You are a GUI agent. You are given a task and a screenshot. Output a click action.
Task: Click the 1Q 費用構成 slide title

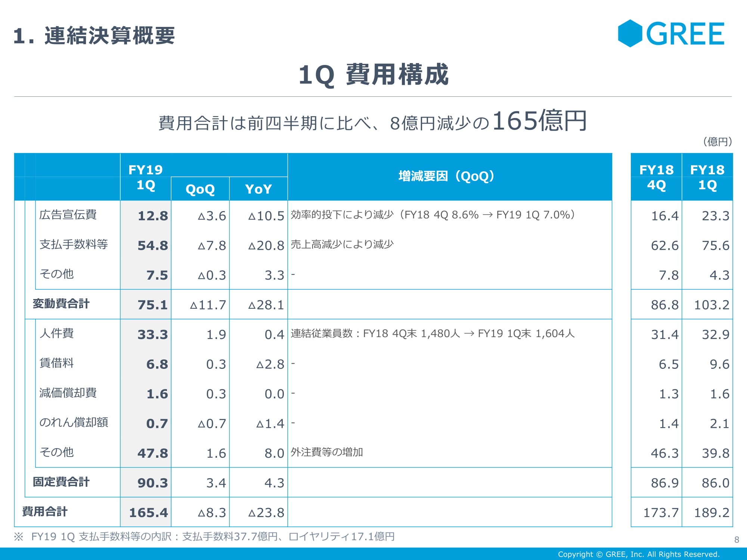pos(373,75)
